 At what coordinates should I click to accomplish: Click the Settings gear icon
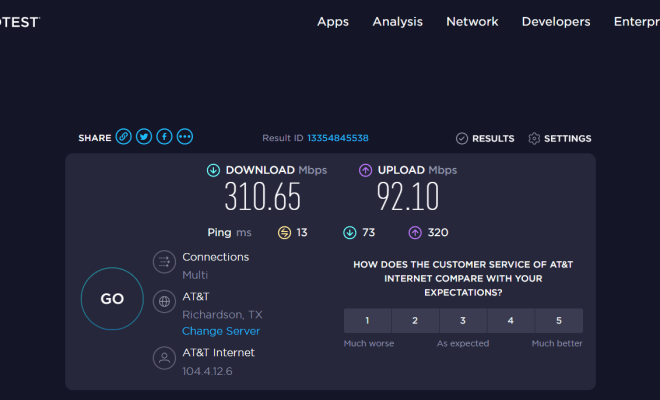tap(534, 139)
